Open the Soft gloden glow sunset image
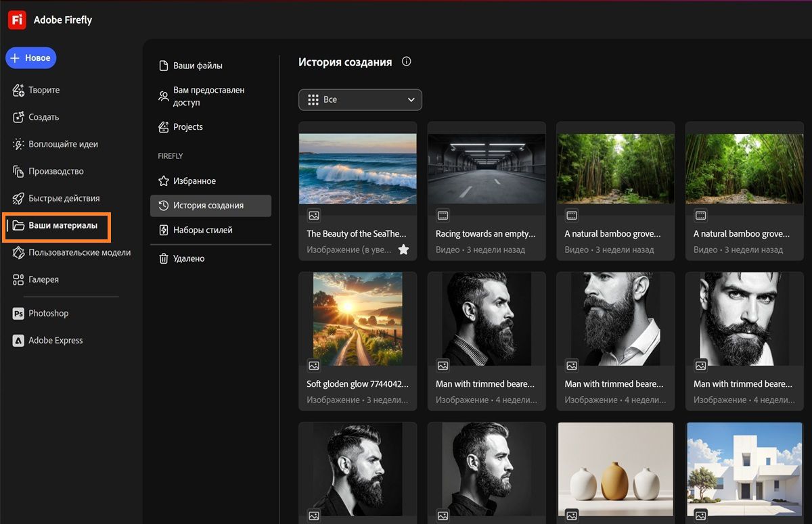Screen dimensions: 812x524 coord(357,318)
